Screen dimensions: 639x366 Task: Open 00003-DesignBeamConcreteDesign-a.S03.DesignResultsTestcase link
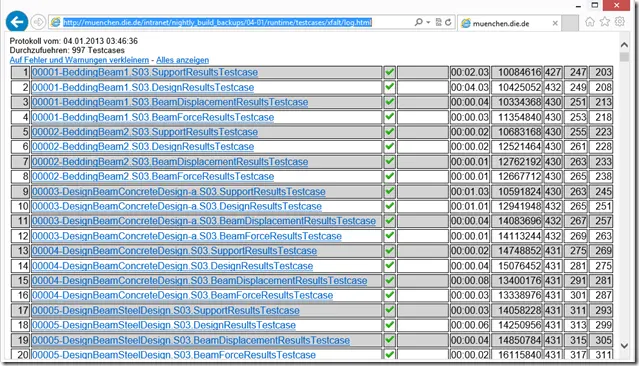coord(177,206)
